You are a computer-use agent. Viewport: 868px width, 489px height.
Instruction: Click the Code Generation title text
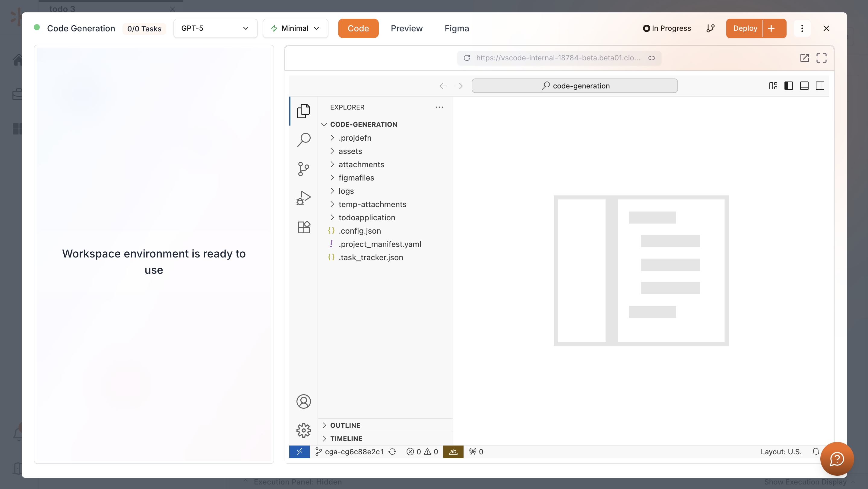tap(81, 28)
